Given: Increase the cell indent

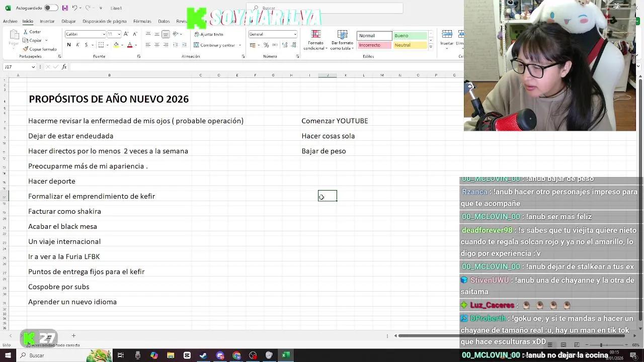Looking at the screenshot, I should tap(185, 45).
